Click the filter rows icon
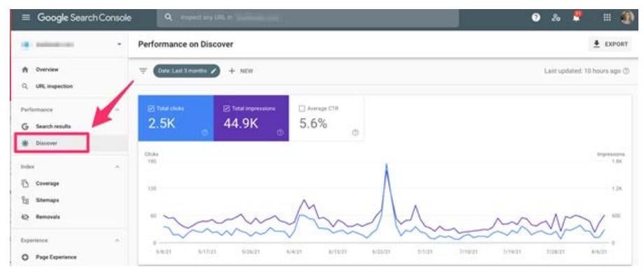Image resolution: width=644 pixels, height=276 pixels. 143,71
